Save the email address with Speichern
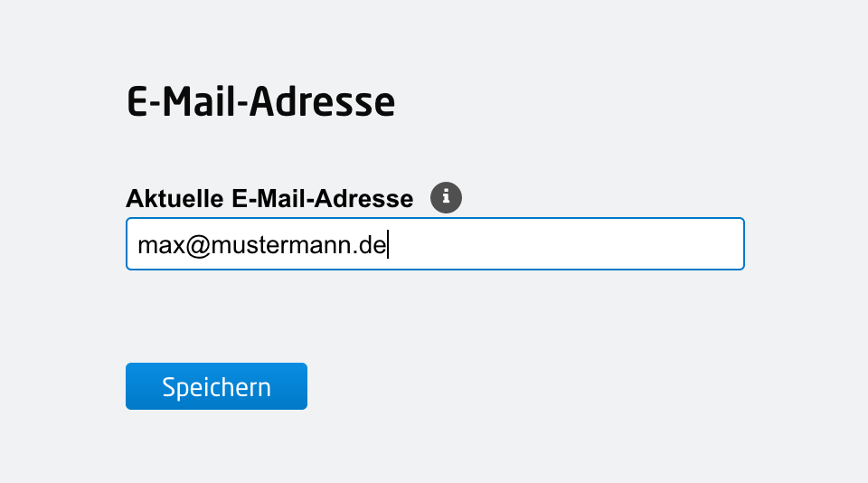This screenshot has height=483, width=868. (x=216, y=386)
